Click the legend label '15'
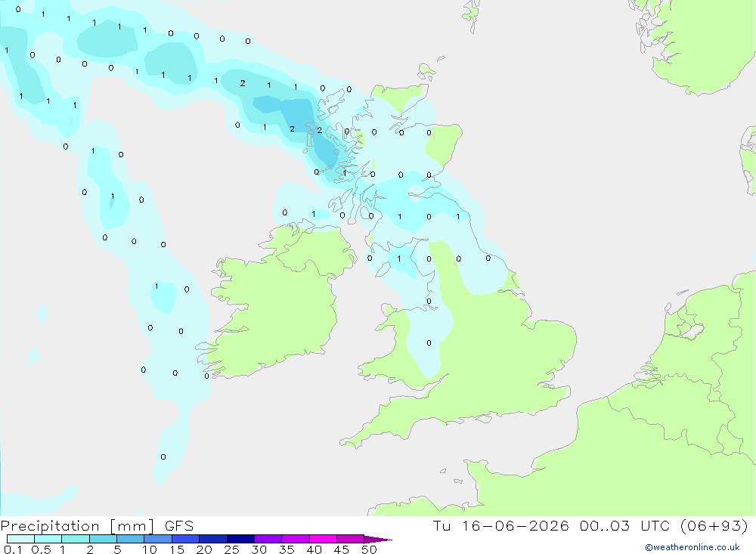The height and width of the screenshot is (554, 756). 177,549
